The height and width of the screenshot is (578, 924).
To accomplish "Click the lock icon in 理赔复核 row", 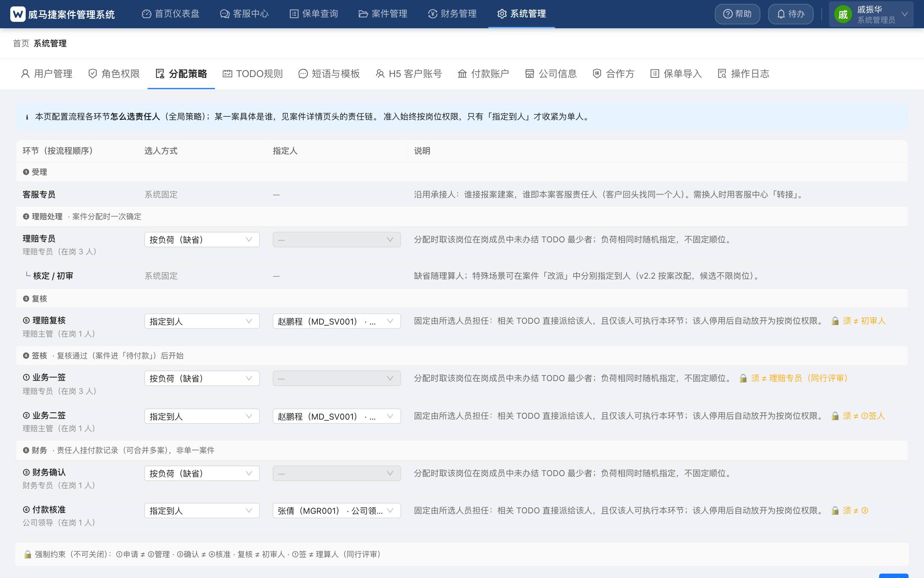I will [835, 321].
